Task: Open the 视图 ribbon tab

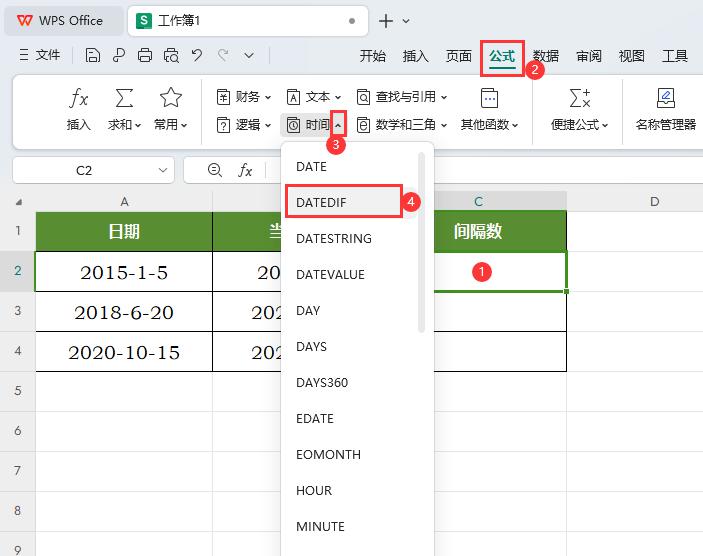Action: coord(632,56)
